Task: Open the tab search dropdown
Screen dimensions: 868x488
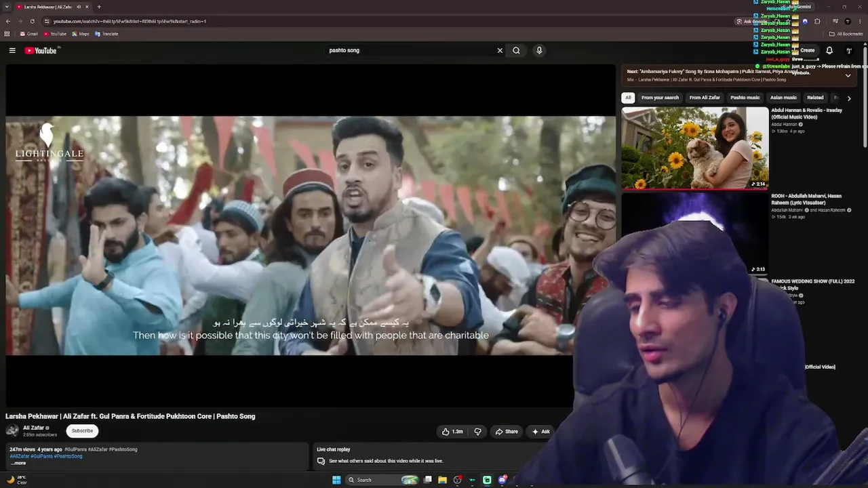Action: [x=7, y=7]
